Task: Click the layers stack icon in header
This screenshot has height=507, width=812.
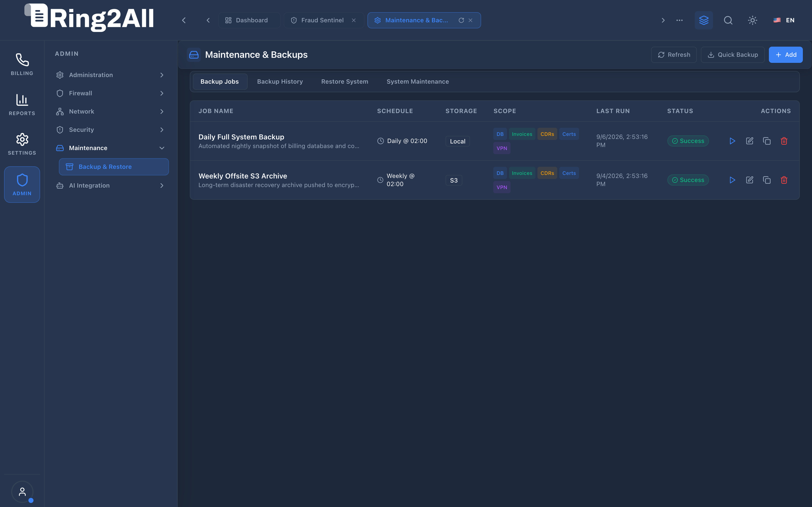Action: click(x=704, y=20)
